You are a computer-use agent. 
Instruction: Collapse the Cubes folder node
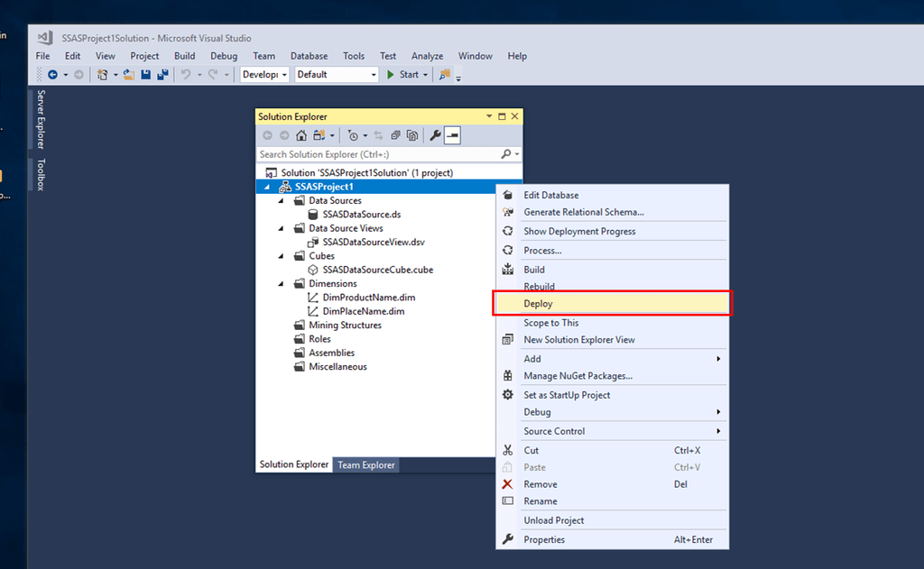[281, 256]
